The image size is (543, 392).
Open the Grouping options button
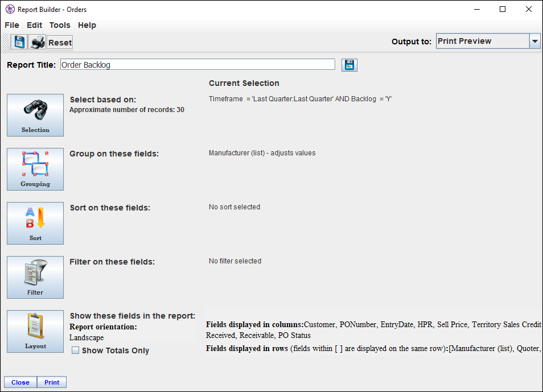click(35, 169)
